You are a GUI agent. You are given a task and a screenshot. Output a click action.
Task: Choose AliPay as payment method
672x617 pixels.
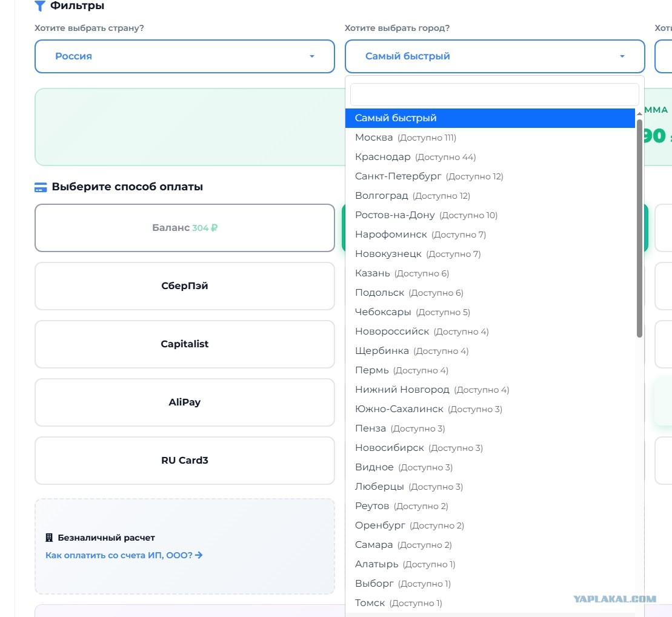(185, 402)
